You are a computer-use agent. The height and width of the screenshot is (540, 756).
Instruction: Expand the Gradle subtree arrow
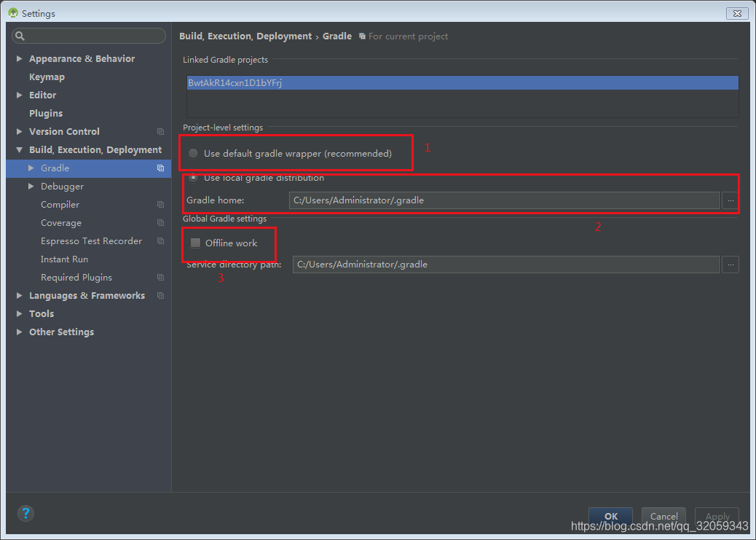point(31,168)
